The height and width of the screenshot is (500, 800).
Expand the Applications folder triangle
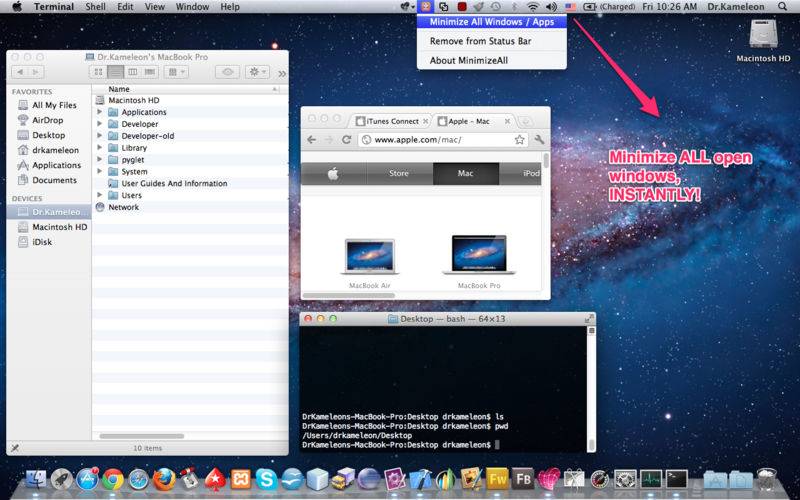[99, 112]
